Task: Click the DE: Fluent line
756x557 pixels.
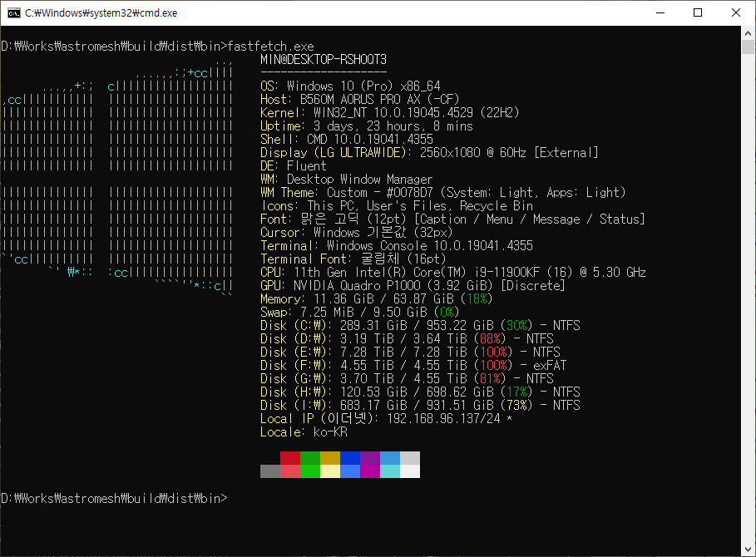Action: pyautogui.click(x=293, y=166)
